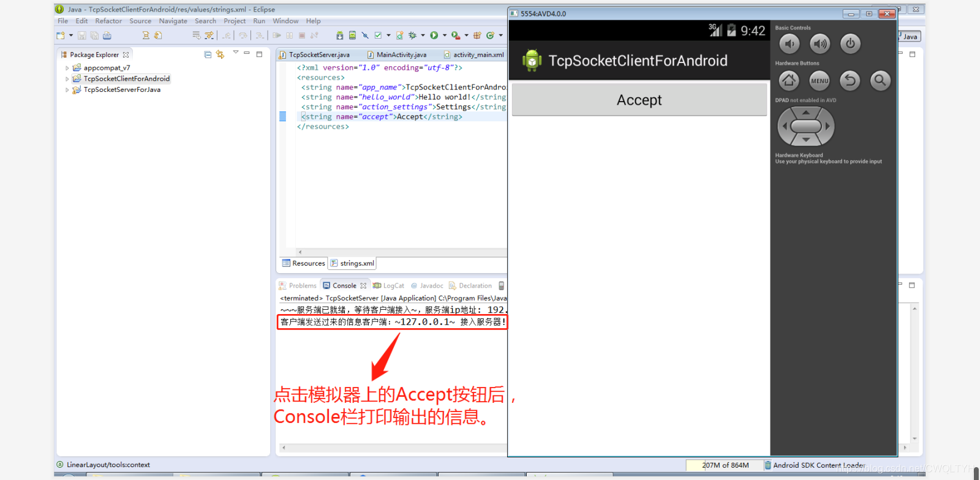Open the Package Explorer view menu arrow
Screen dimensions: 980x480
[x=235, y=53]
